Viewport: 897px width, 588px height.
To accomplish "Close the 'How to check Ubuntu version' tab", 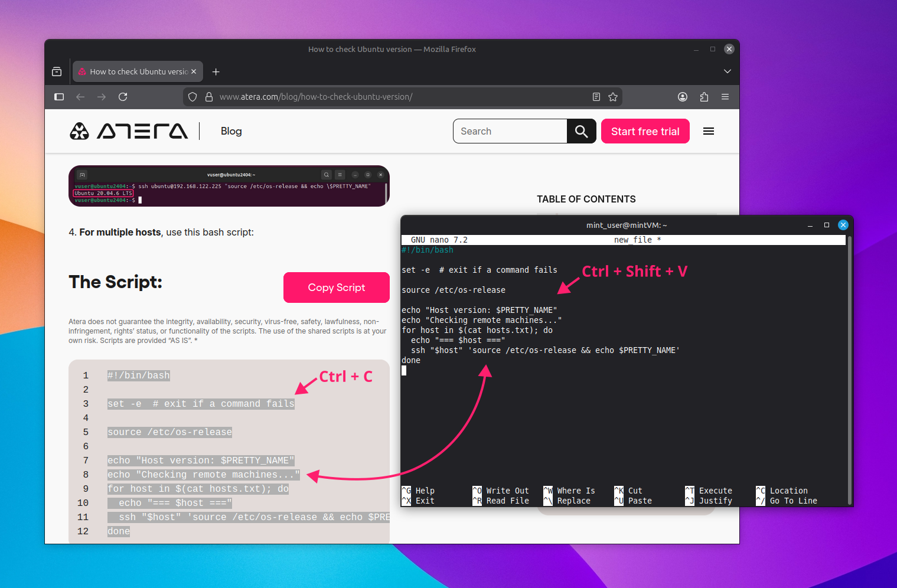I will [194, 71].
